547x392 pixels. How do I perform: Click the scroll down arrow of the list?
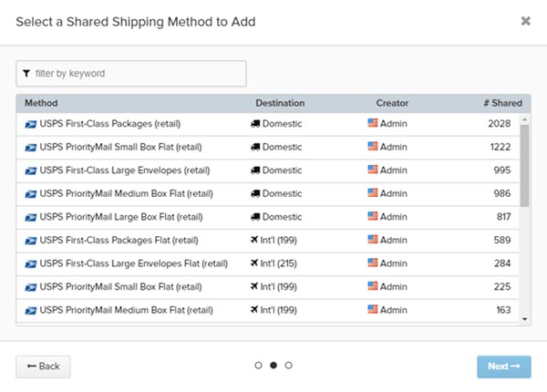(x=524, y=319)
